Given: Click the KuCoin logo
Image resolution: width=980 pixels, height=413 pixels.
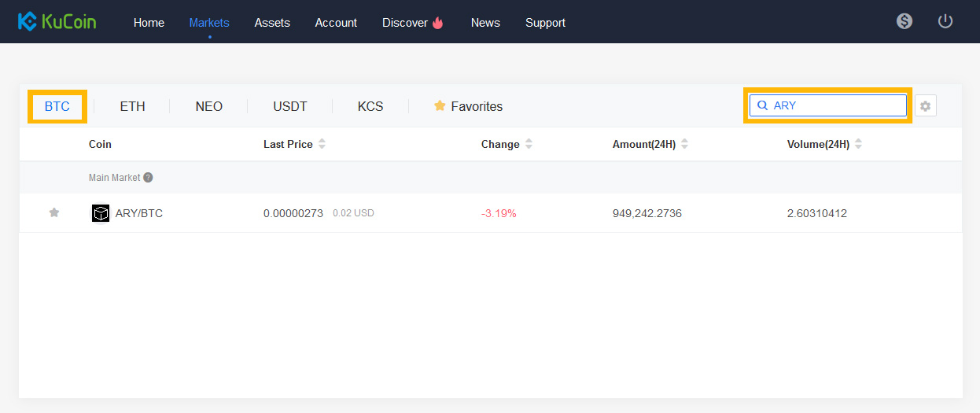Looking at the screenshot, I should (57, 21).
